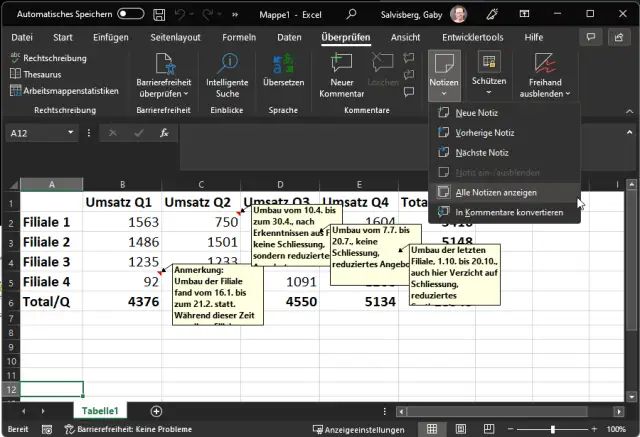Click Neue Notiz in the dropdown menu
The image size is (640, 437).
(x=476, y=113)
